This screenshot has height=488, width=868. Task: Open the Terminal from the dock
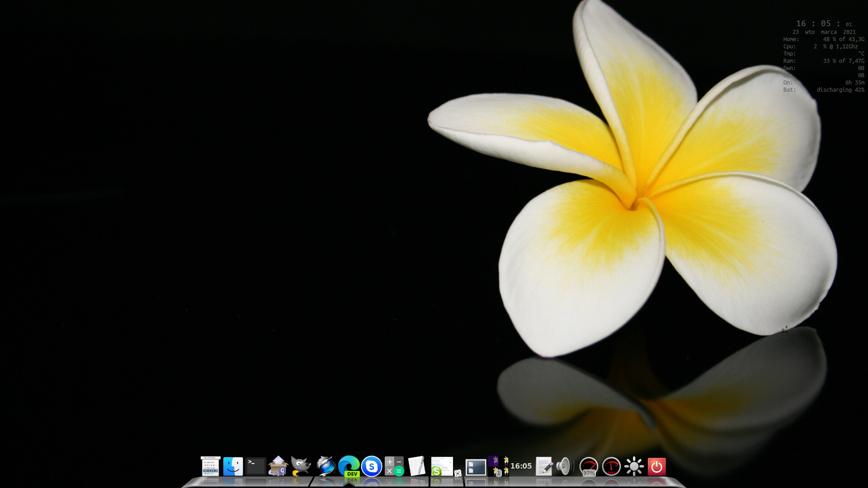[255, 466]
